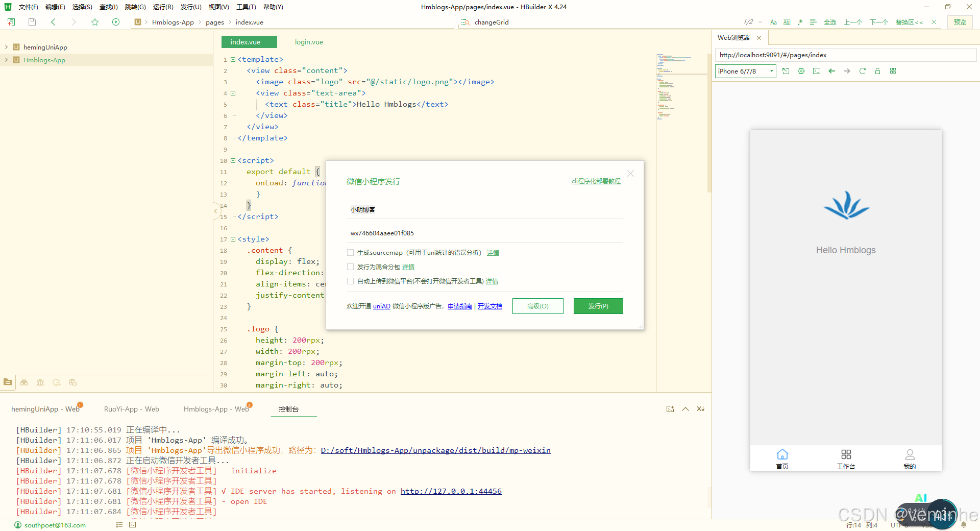Open the iPhone 6/7/8 device dropdown

[x=745, y=71]
